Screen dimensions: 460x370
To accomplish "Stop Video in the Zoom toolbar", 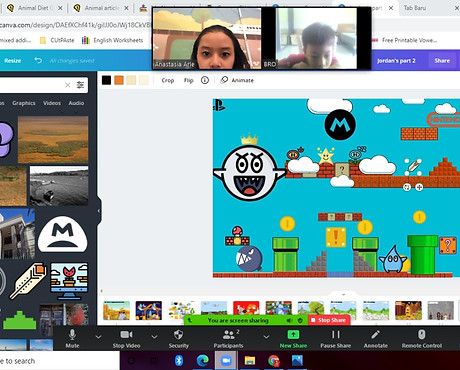I will coord(126,338).
